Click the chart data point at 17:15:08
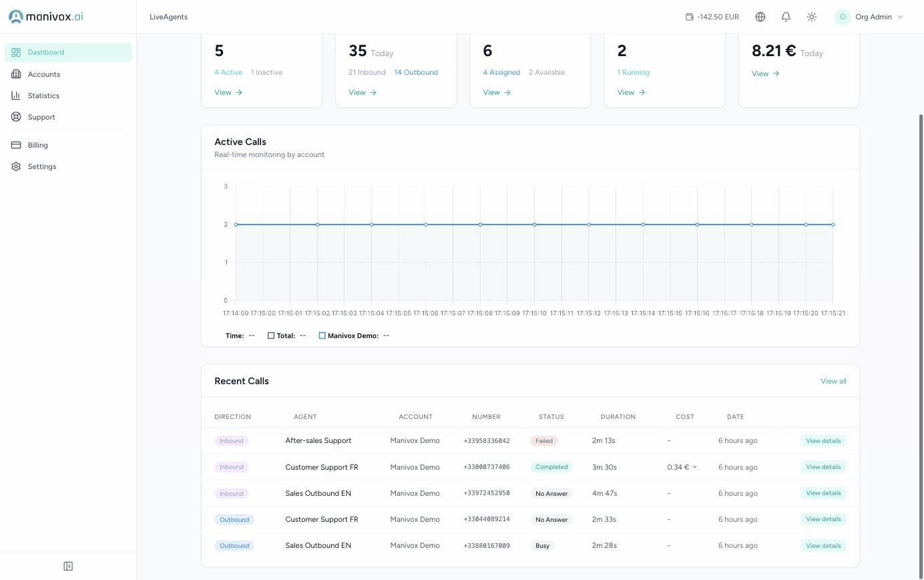The height and width of the screenshot is (580, 924). click(x=480, y=225)
